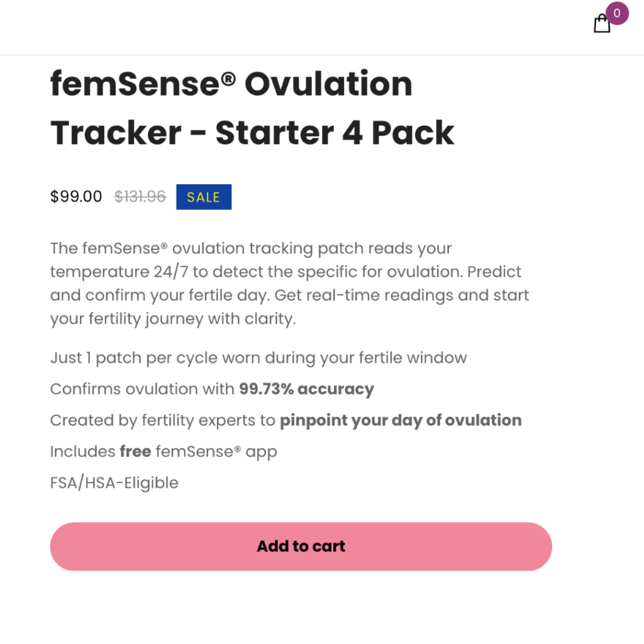Image resolution: width=644 pixels, height=644 pixels.
Task: Select the 'Just 1 patch per cycle' line
Action: 258,358
